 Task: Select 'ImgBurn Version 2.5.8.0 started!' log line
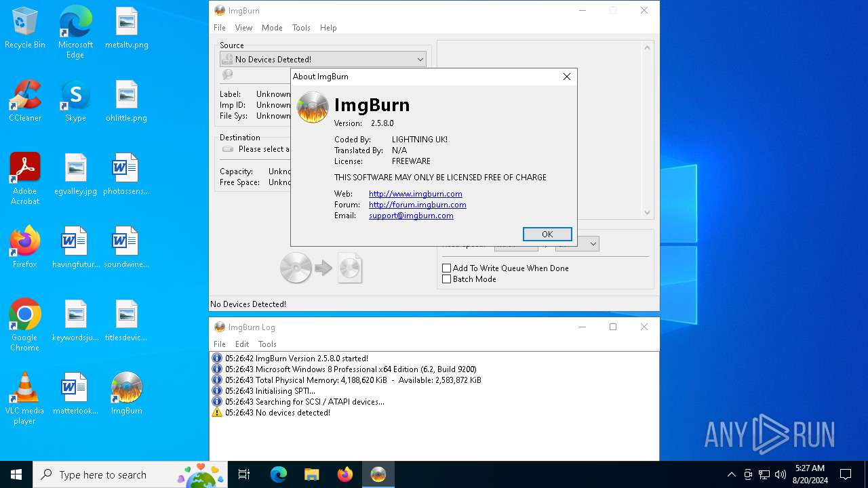(296, 359)
